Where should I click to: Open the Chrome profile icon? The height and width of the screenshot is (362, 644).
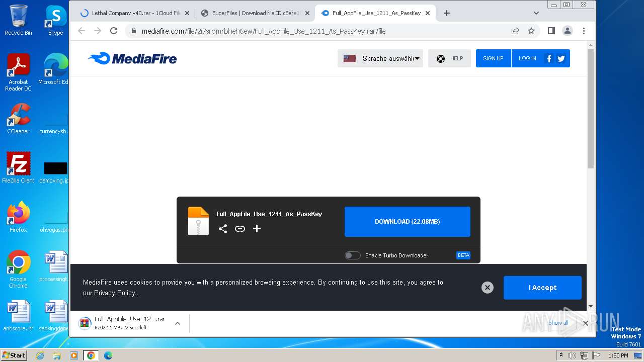568,31
